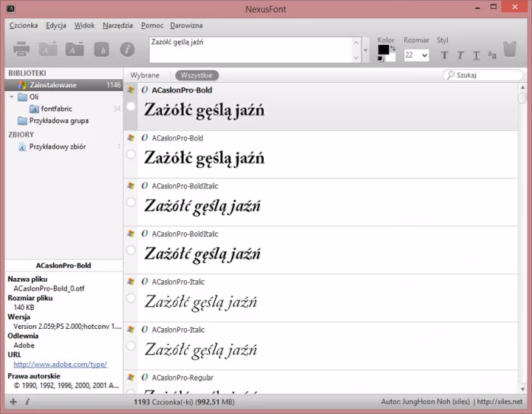The image size is (532, 414).
Task: Click the Szukaj search field
Action: point(483,75)
